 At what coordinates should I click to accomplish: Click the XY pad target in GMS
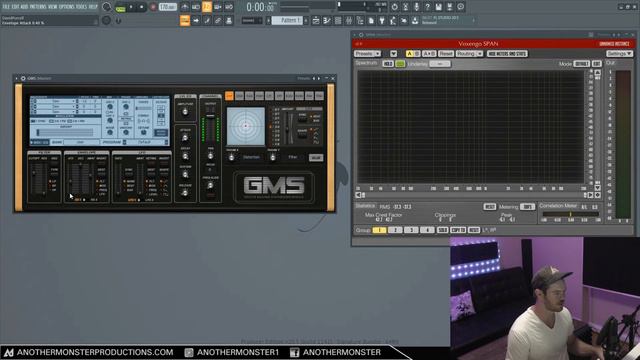[x=246, y=126]
